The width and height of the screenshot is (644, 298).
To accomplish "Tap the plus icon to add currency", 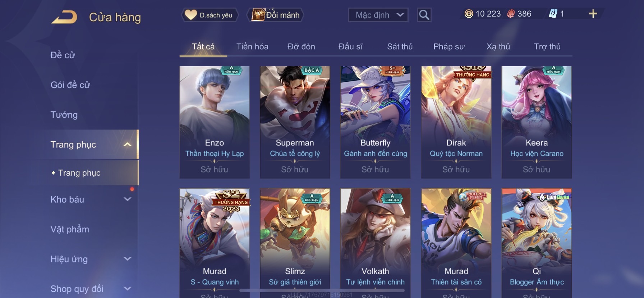I will tap(593, 14).
